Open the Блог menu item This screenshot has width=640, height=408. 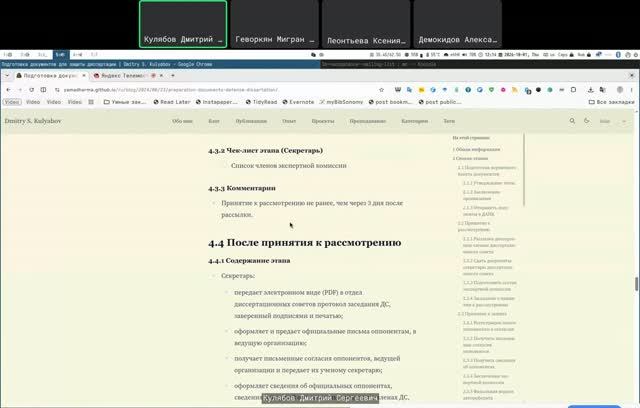click(x=214, y=121)
